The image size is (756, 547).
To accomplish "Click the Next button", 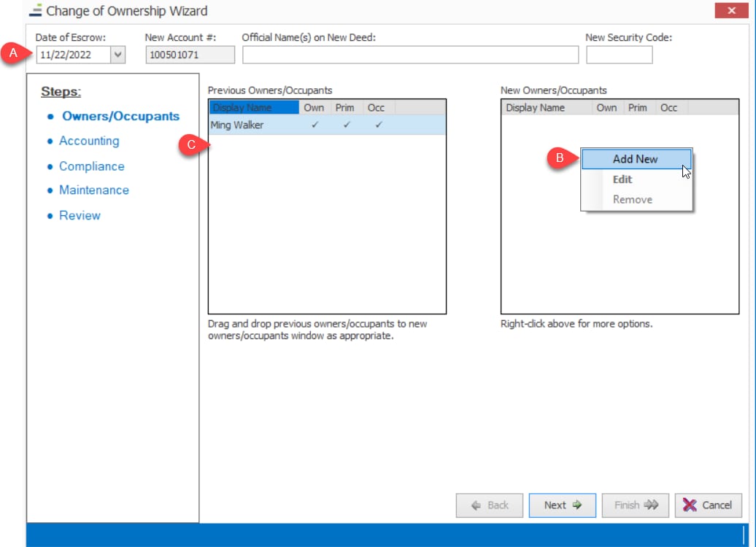I will click(x=562, y=505).
